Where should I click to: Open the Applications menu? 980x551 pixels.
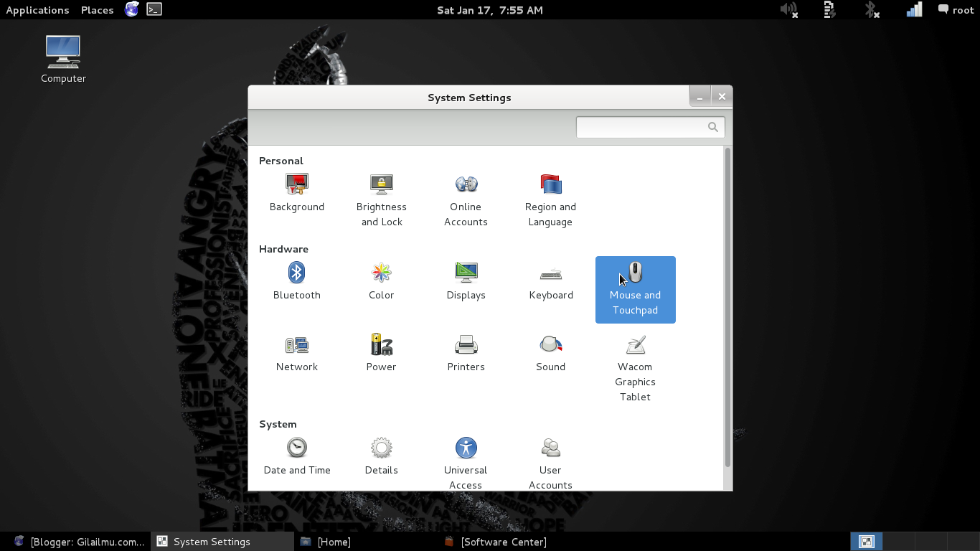coord(37,10)
